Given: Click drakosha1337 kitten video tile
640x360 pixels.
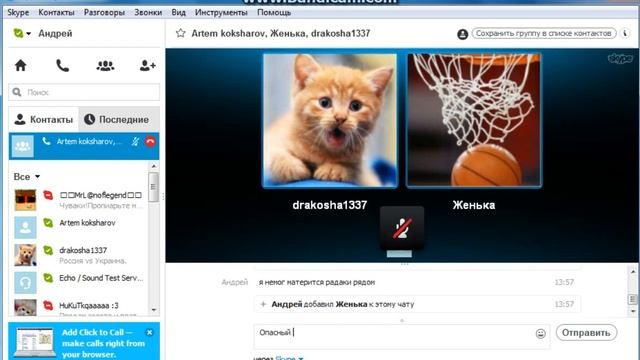Looking at the screenshot, I should (330, 120).
